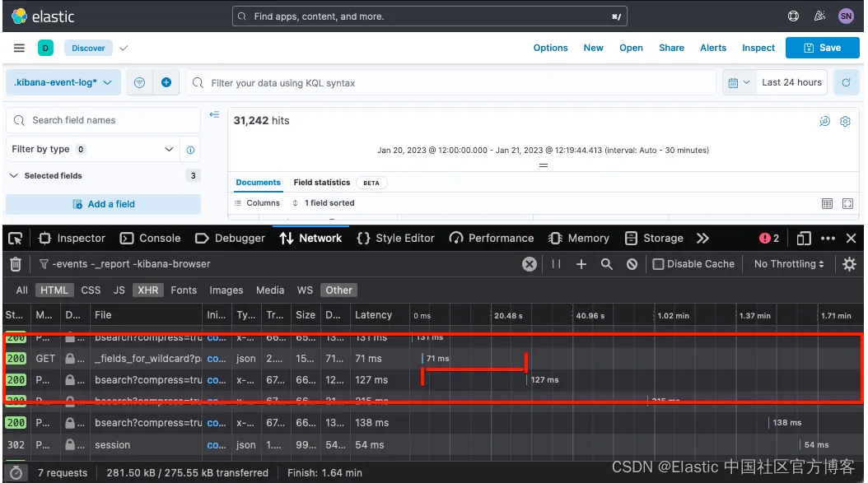This screenshot has width=868, height=483.
Task: Start performance analysis stopwatch icon
Action: [16, 473]
